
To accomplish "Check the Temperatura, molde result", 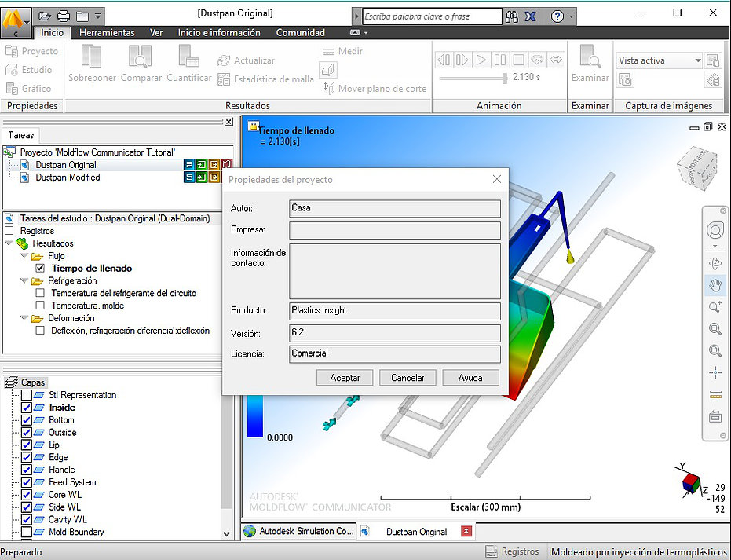I will tap(41, 306).
